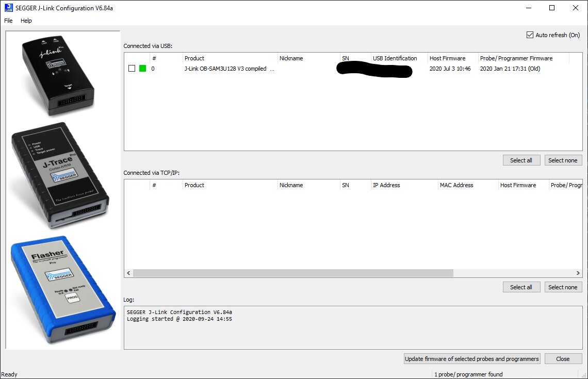
Task: Click the Host Firmware column header in USB list
Action: pyautogui.click(x=453, y=58)
